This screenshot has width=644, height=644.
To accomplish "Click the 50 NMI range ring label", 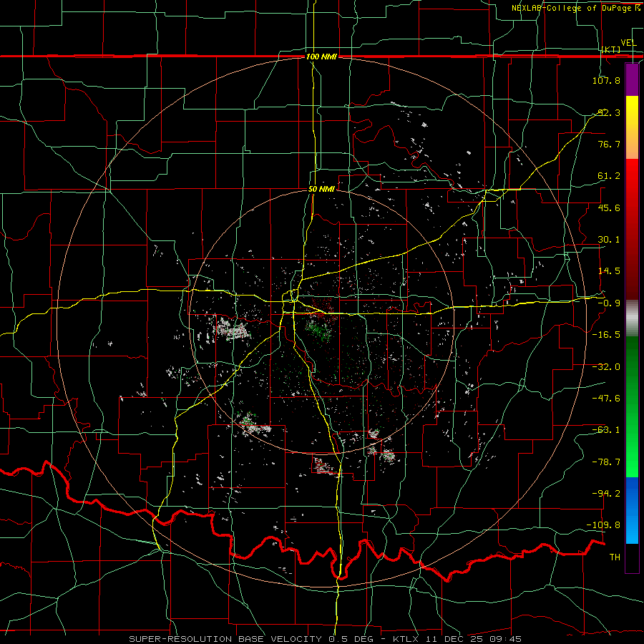I will pos(321,190).
